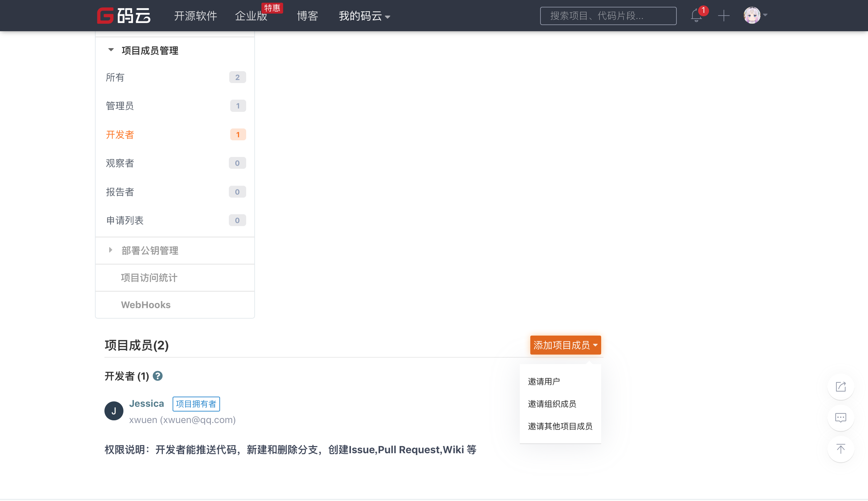
Task: Click the 添加项目成员 dropdown button
Action: (x=565, y=345)
